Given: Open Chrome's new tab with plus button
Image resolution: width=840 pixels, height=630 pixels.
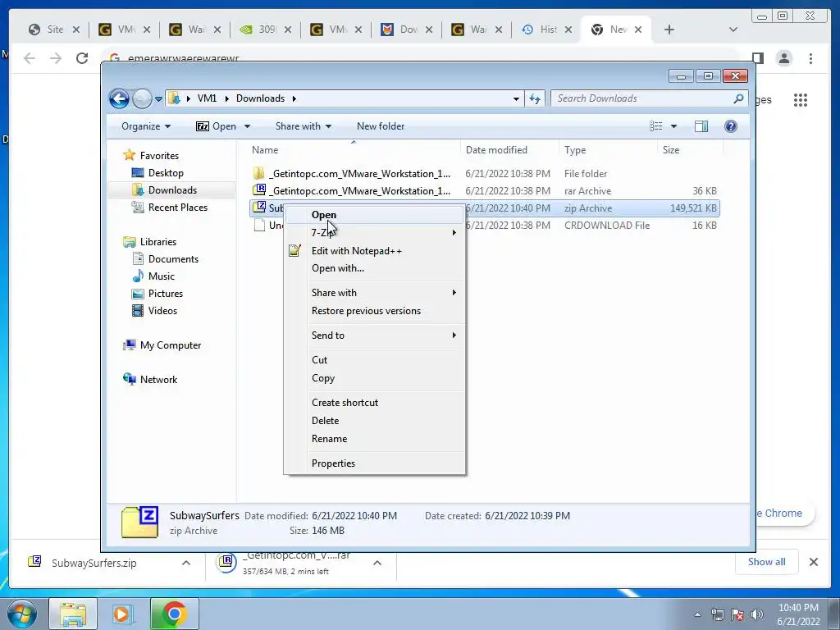Looking at the screenshot, I should pos(669,30).
